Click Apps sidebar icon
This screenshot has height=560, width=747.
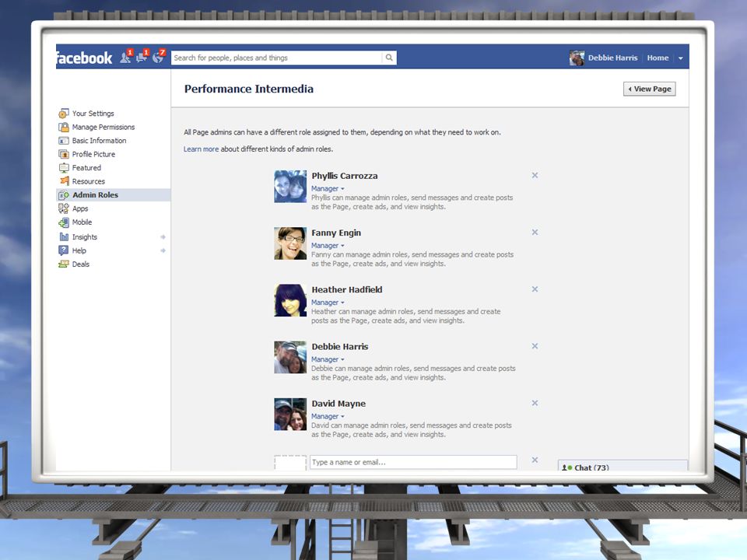click(x=63, y=208)
